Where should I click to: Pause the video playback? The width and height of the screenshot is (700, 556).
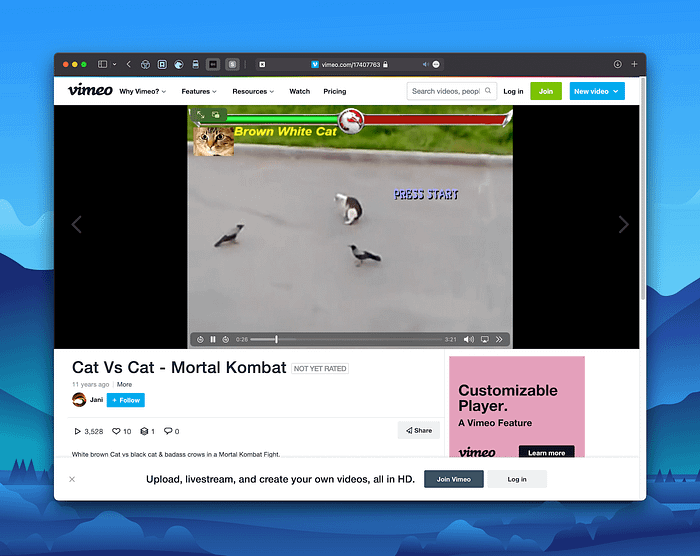click(x=213, y=339)
